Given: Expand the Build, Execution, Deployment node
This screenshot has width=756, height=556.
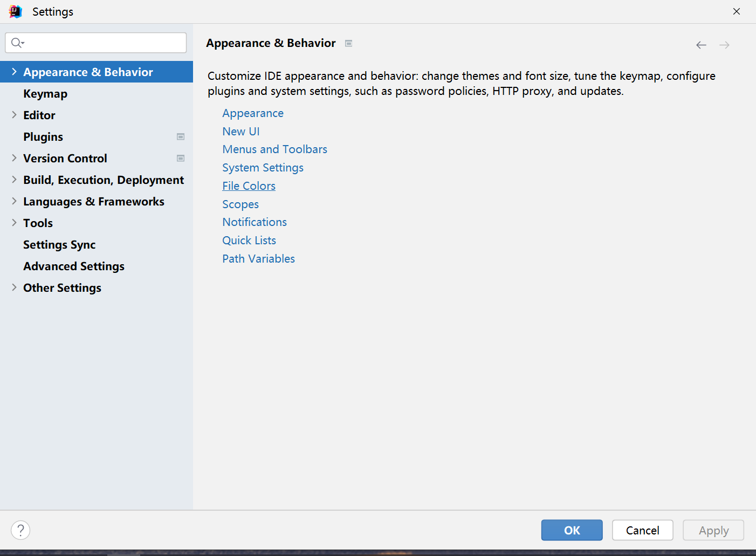Looking at the screenshot, I should pos(14,180).
